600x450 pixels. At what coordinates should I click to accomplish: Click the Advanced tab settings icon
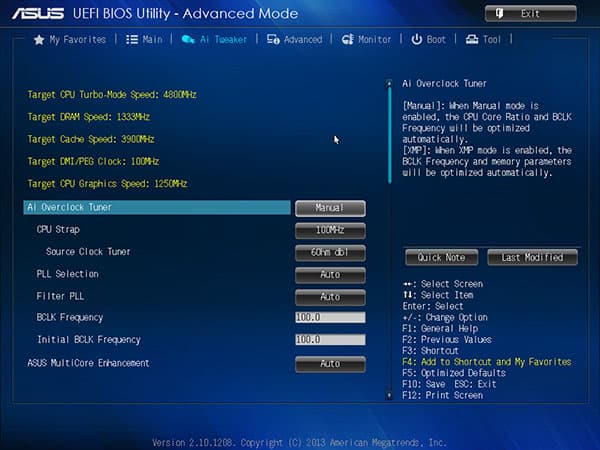[x=273, y=39]
